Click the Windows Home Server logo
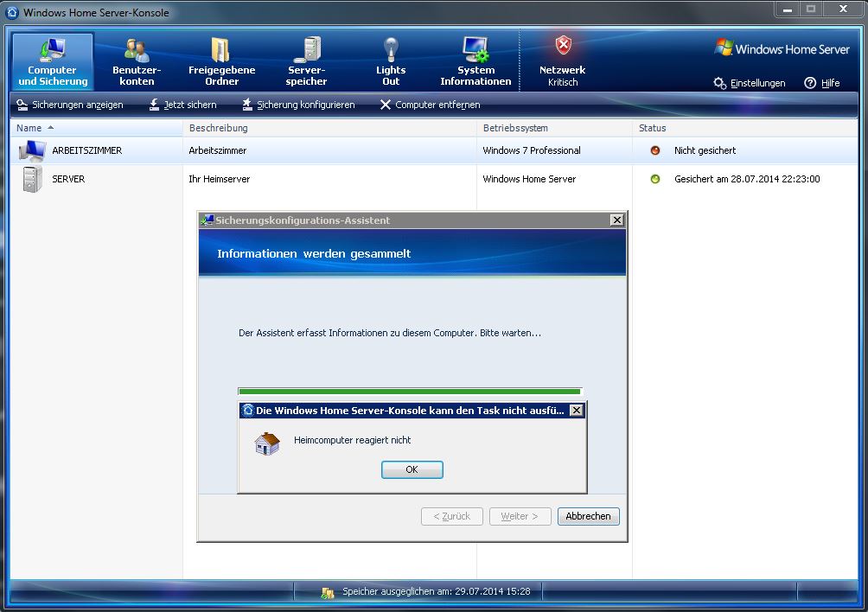The height and width of the screenshot is (612, 868). 782,48
